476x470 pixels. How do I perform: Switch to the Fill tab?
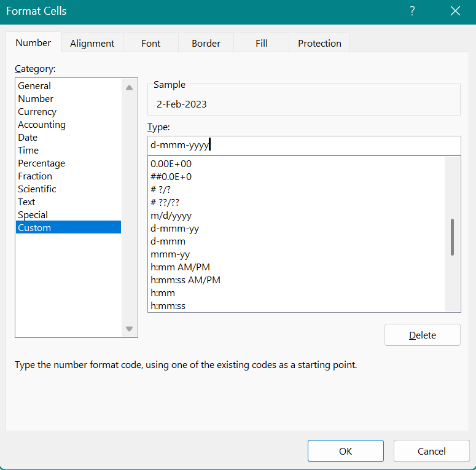point(262,44)
